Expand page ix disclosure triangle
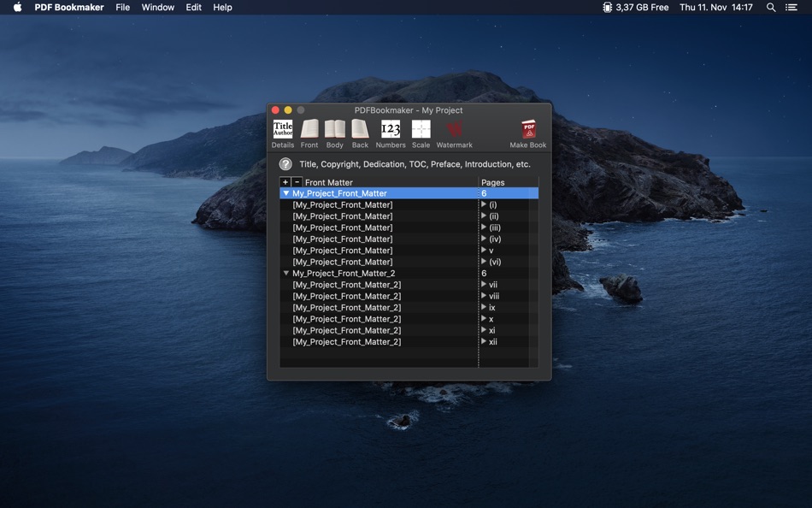This screenshot has width=812, height=508. pyautogui.click(x=484, y=307)
